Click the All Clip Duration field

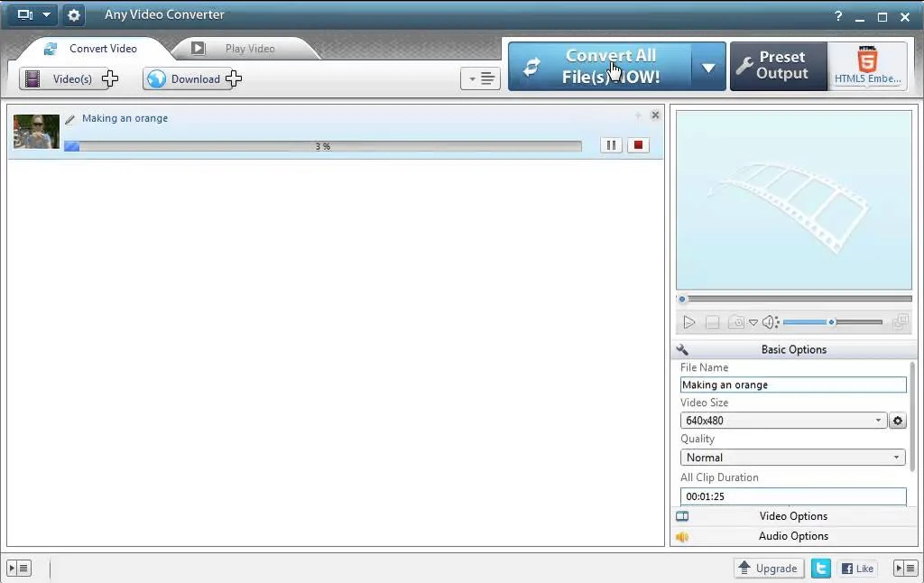[793, 496]
